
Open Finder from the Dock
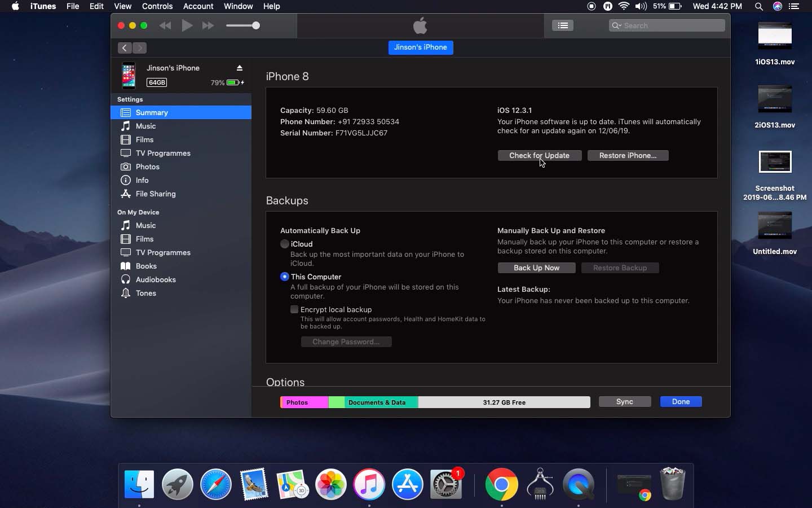click(139, 484)
